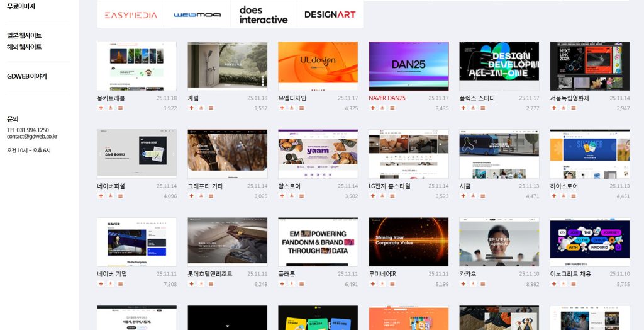Click the contact@gdweb.co.kr email link

31,136
